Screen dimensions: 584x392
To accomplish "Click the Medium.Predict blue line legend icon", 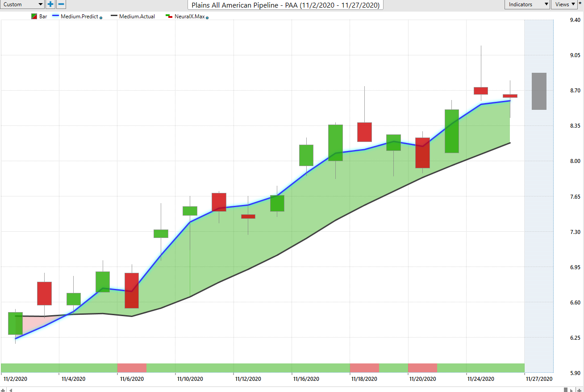I will (54, 17).
